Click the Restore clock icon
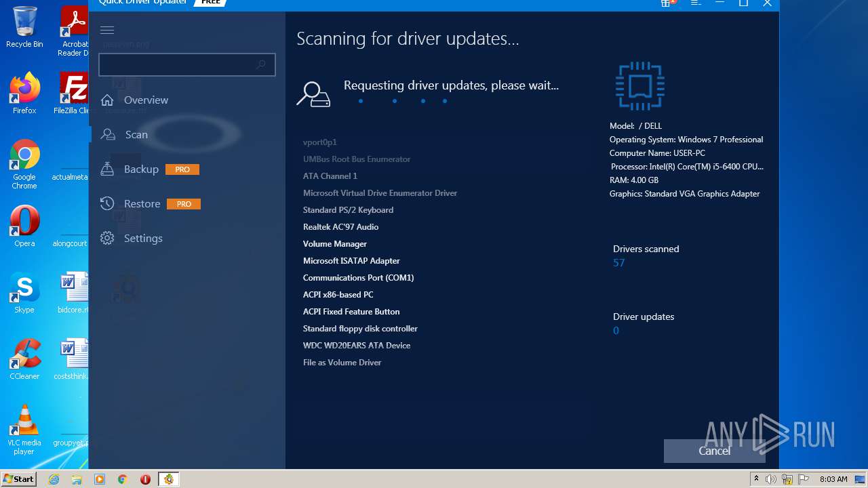Screen dimensions: 868x488 [106, 203]
